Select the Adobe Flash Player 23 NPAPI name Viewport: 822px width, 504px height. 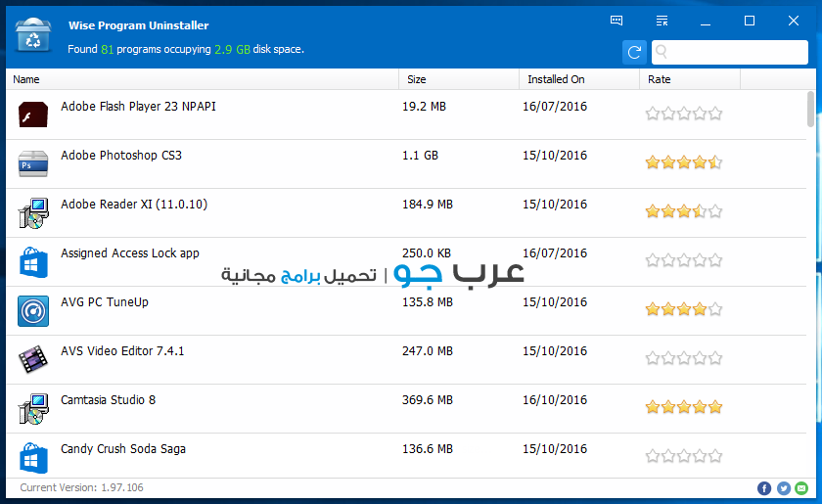(138, 107)
